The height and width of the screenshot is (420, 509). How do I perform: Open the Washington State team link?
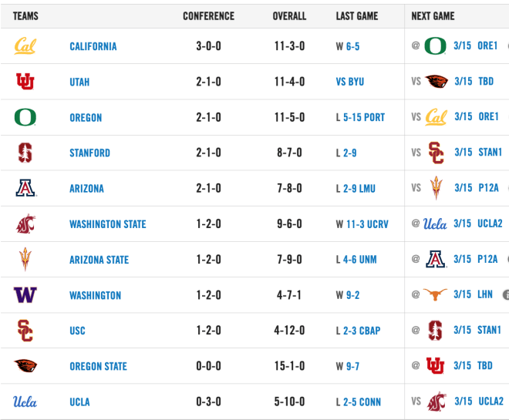pos(108,224)
